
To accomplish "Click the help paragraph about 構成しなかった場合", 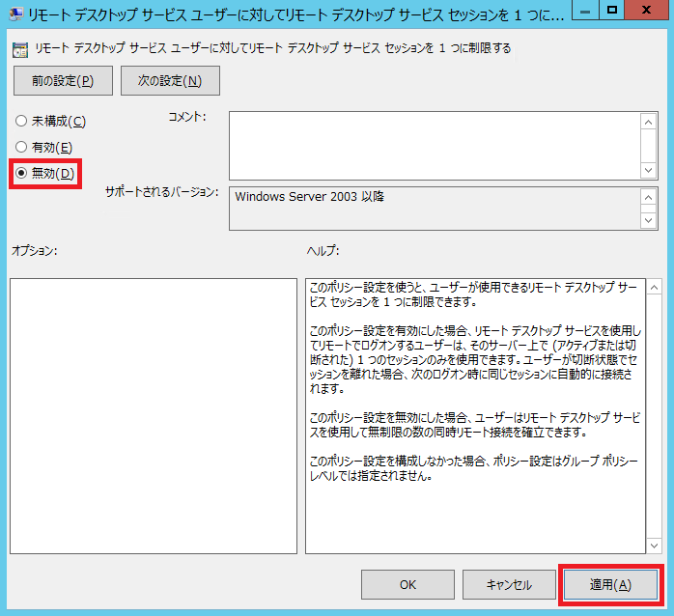I will coord(474,468).
